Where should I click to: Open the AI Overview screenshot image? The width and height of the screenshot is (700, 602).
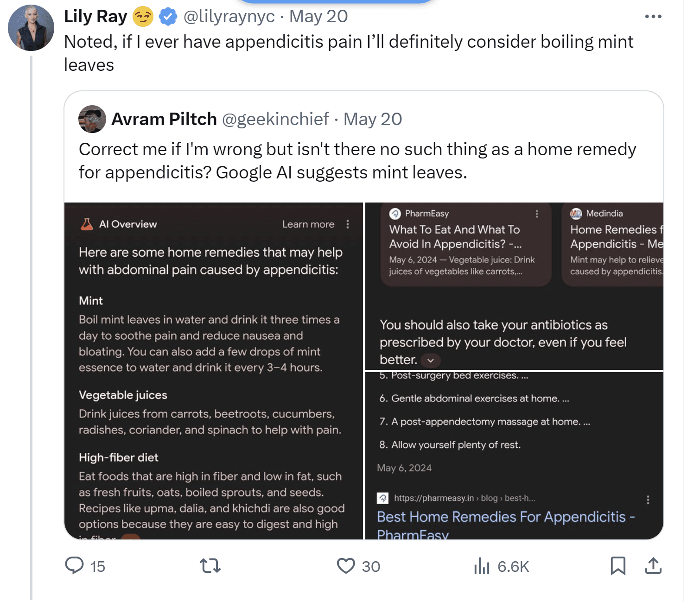pos(213,371)
